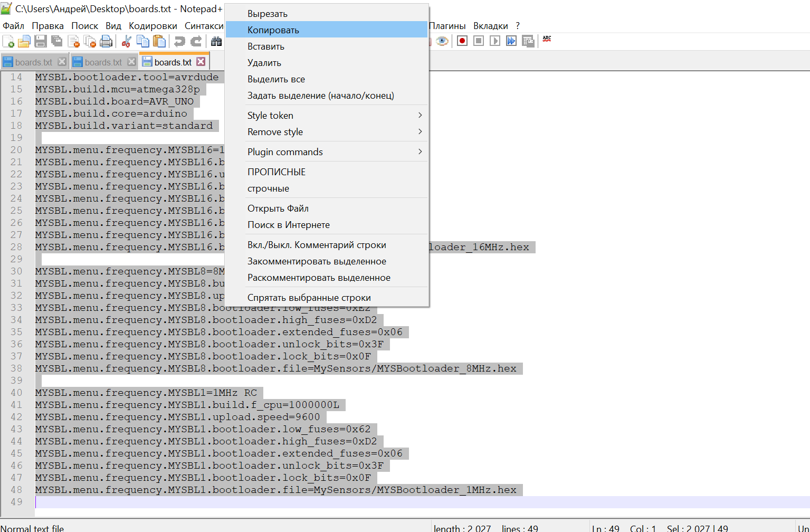Image resolution: width=810 pixels, height=532 pixels.
Task: Start macro recording with red dot icon
Action: (x=462, y=41)
